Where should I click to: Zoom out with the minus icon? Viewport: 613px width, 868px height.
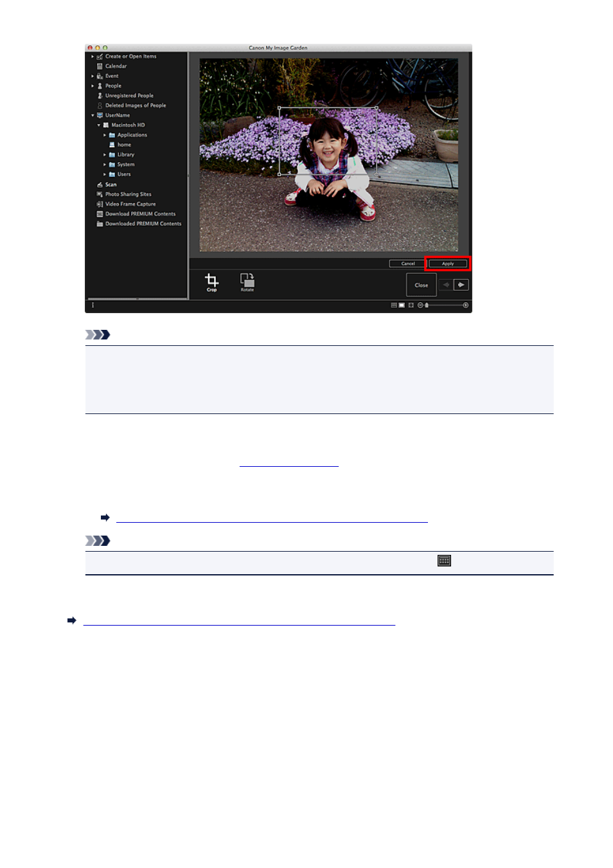[x=420, y=305]
